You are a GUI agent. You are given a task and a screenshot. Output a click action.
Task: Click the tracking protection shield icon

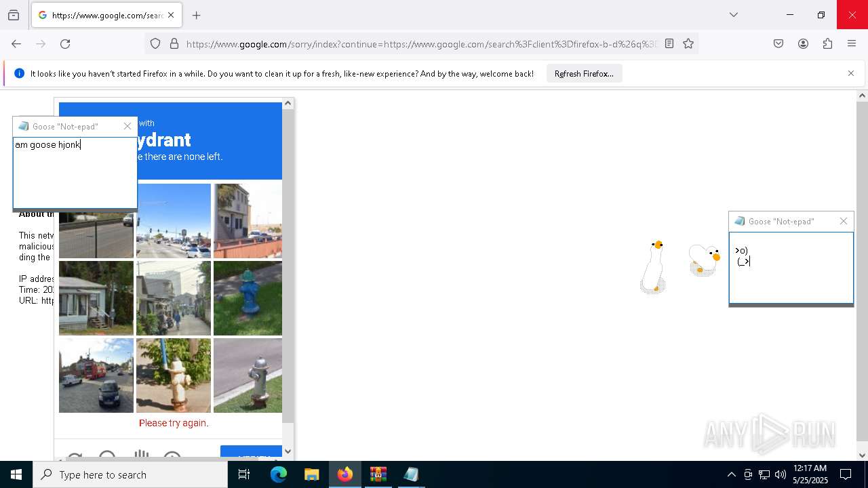(155, 43)
